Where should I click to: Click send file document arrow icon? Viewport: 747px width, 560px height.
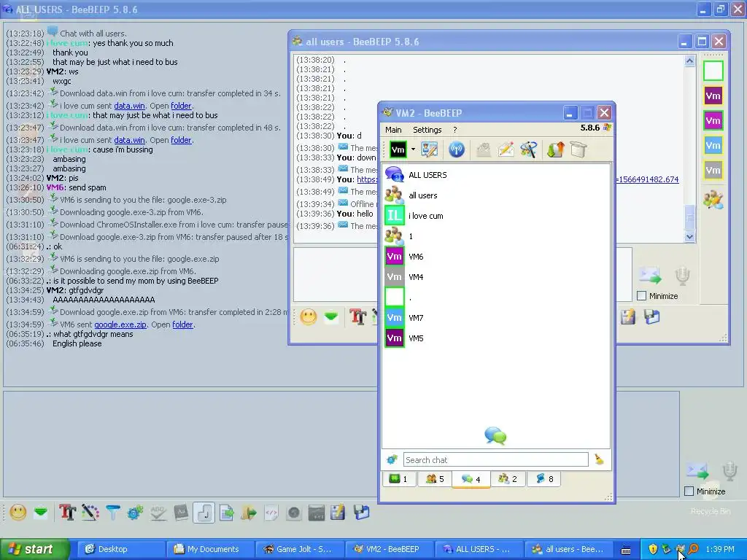(227, 513)
